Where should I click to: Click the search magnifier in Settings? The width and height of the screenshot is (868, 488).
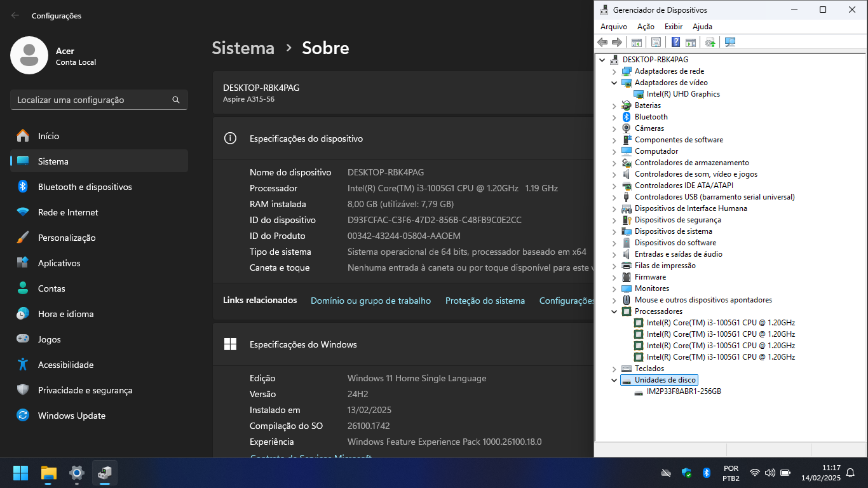click(176, 100)
